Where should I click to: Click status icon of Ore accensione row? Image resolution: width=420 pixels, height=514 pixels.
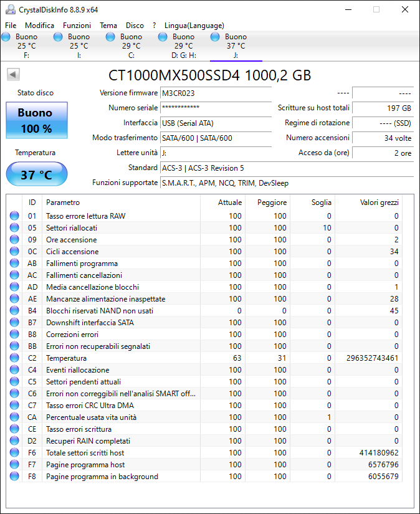tap(14, 239)
